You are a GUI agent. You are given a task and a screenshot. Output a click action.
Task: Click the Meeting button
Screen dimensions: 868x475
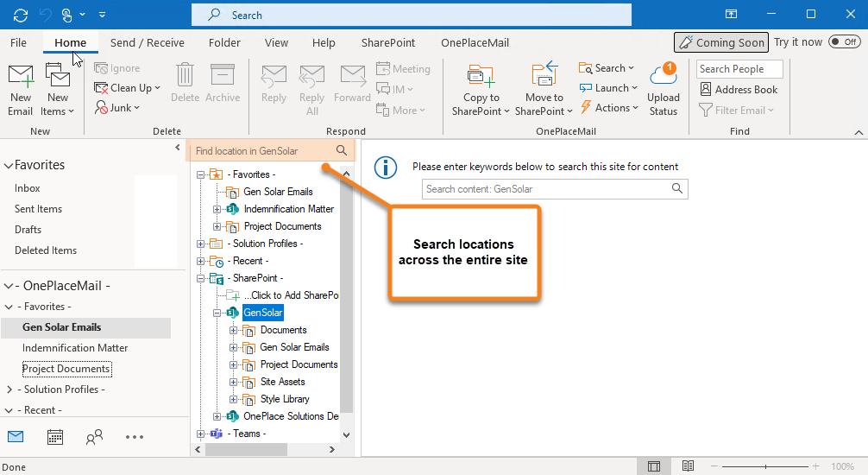coord(403,69)
